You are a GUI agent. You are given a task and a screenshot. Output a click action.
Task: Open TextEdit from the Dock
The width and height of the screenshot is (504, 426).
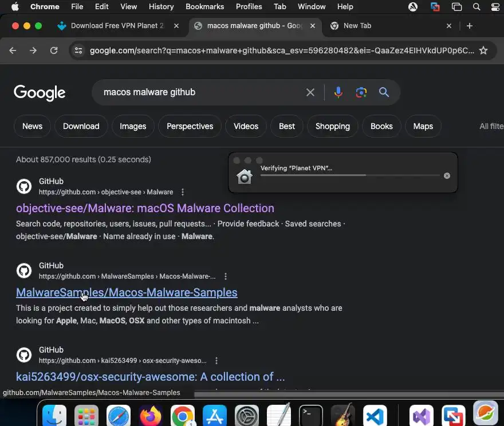pyautogui.click(x=279, y=415)
